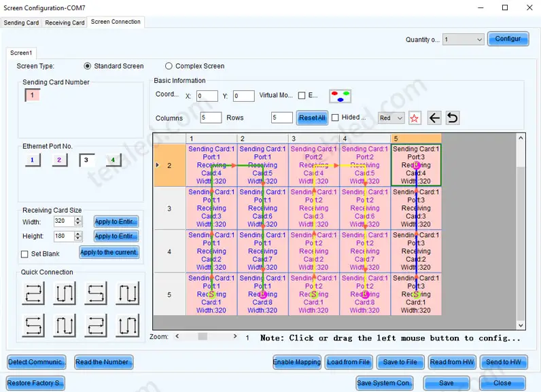This screenshot has width=541, height=392.
Task: Select grid column header 5
Action: (416, 139)
